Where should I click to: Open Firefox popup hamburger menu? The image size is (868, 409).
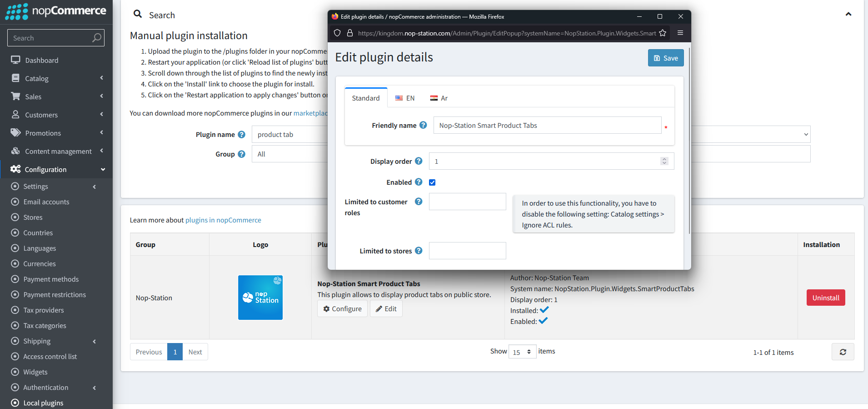click(x=680, y=33)
